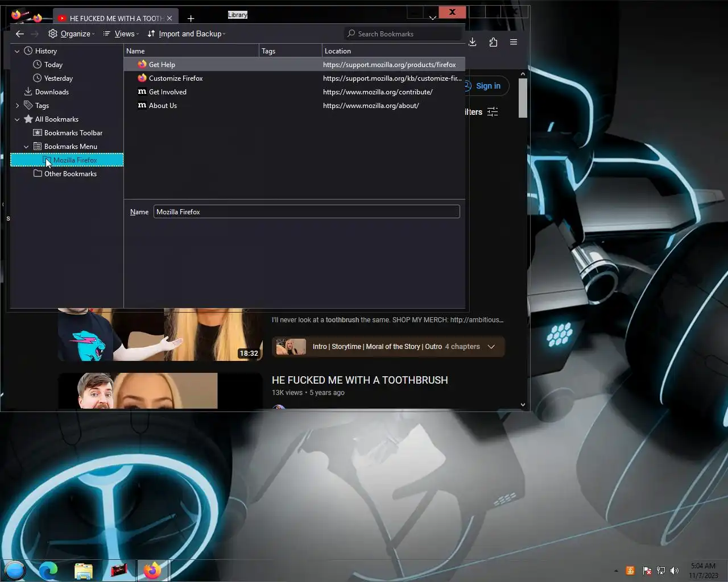Open a new Firefox tab
Image resolution: width=728 pixels, height=582 pixels.
coord(191,19)
